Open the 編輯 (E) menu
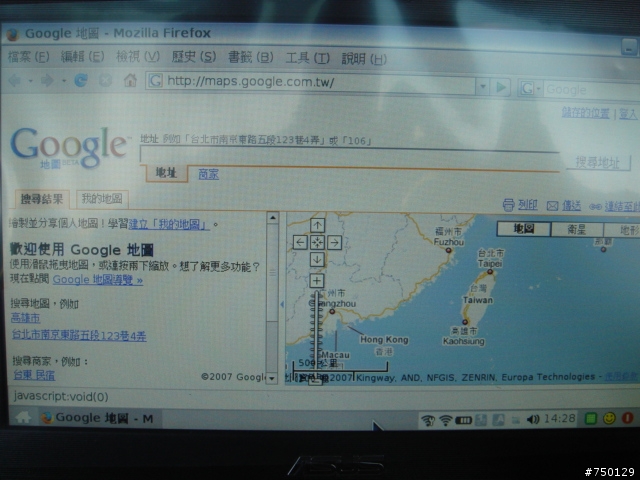The height and width of the screenshot is (480, 640). coord(82,56)
